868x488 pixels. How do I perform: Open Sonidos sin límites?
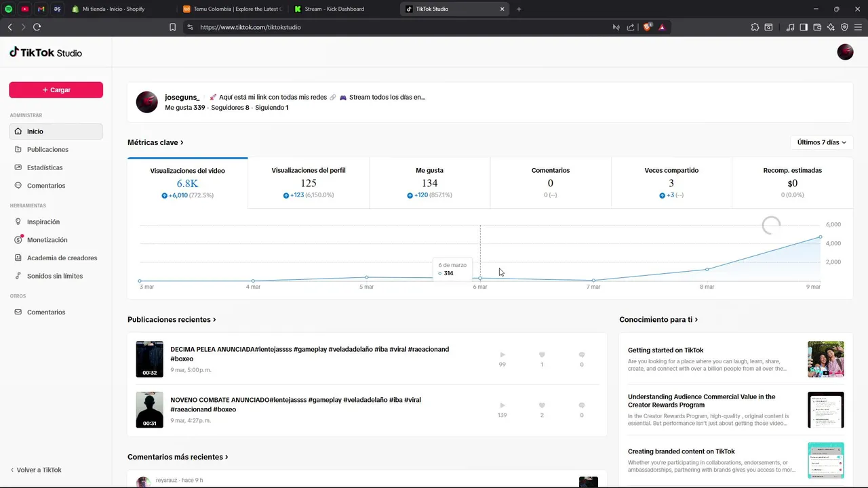pyautogui.click(x=56, y=276)
